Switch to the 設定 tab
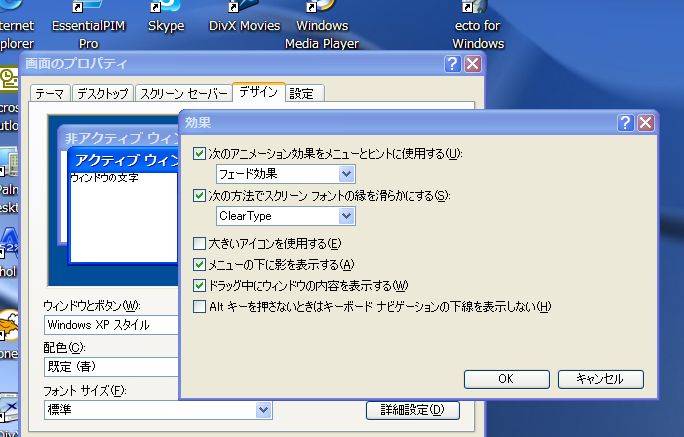This screenshot has width=684, height=437. pyautogui.click(x=301, y=94)
